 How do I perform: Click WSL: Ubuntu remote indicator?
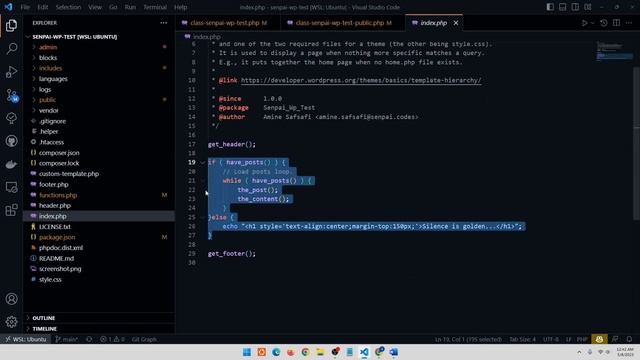tap(26, 339)
